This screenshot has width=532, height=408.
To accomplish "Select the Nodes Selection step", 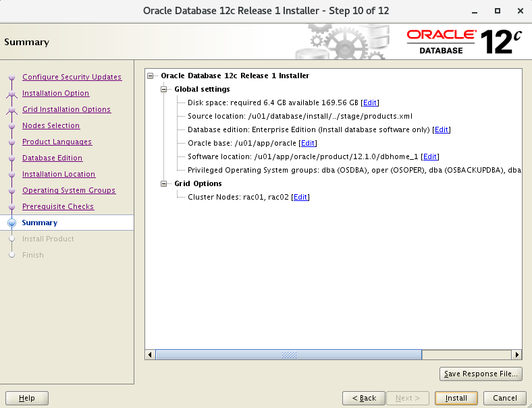I will click(x=51, y=125).
